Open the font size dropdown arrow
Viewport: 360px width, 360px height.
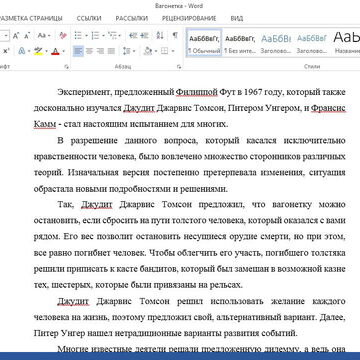pyautogui.click(x=6, y=36)
